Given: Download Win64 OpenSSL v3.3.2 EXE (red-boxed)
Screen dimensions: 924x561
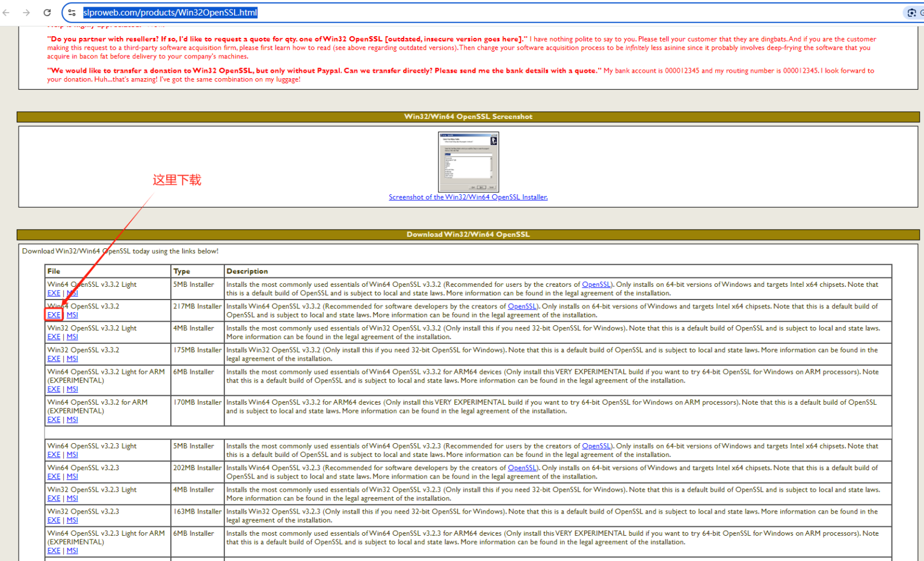Looking at the screenshot, I should tap(54, 315).
